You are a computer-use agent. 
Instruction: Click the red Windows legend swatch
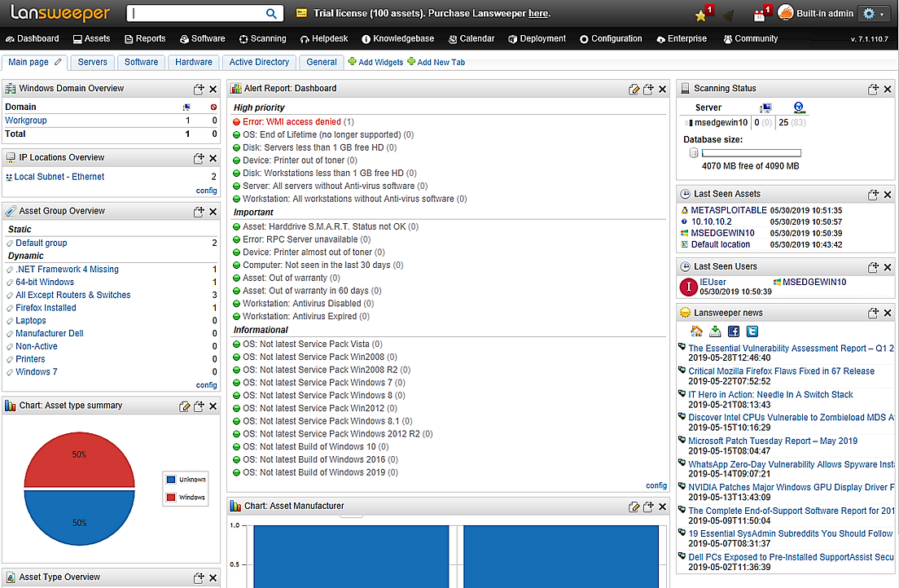tap(171, 498)
